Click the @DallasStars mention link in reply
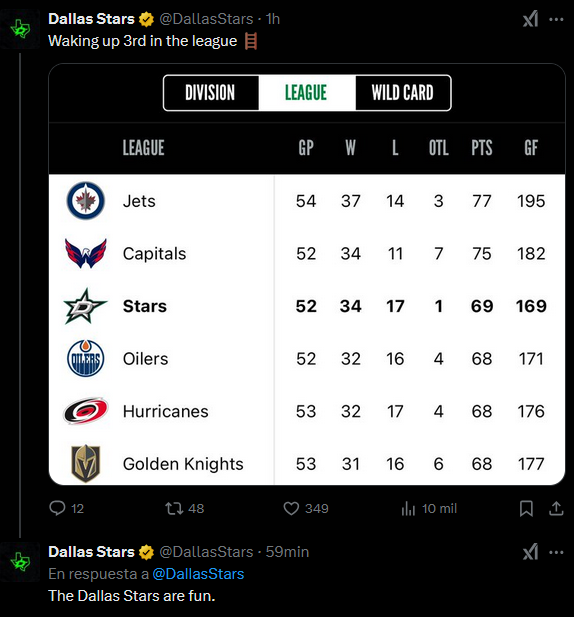The image size is (574, 617). [198, 574]
